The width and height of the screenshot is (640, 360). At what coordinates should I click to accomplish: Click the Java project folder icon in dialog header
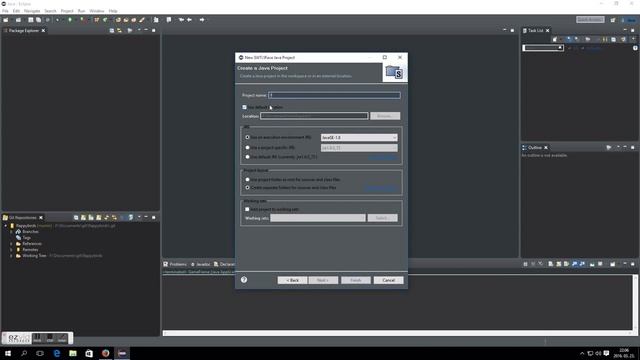(x=394, y=73)
